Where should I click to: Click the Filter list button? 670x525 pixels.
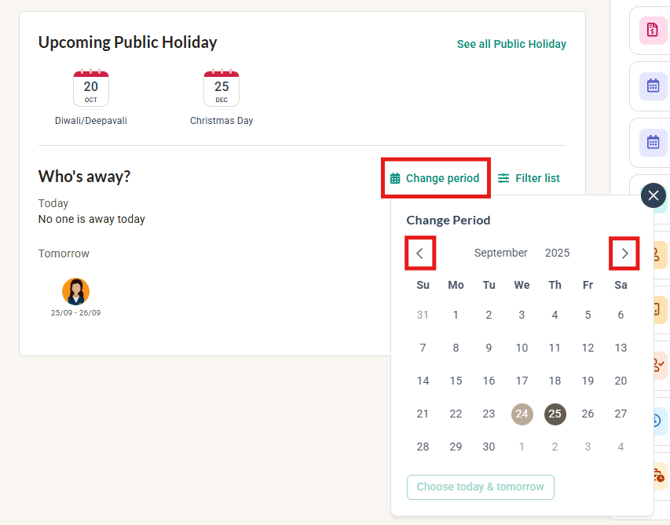point(529,178)
